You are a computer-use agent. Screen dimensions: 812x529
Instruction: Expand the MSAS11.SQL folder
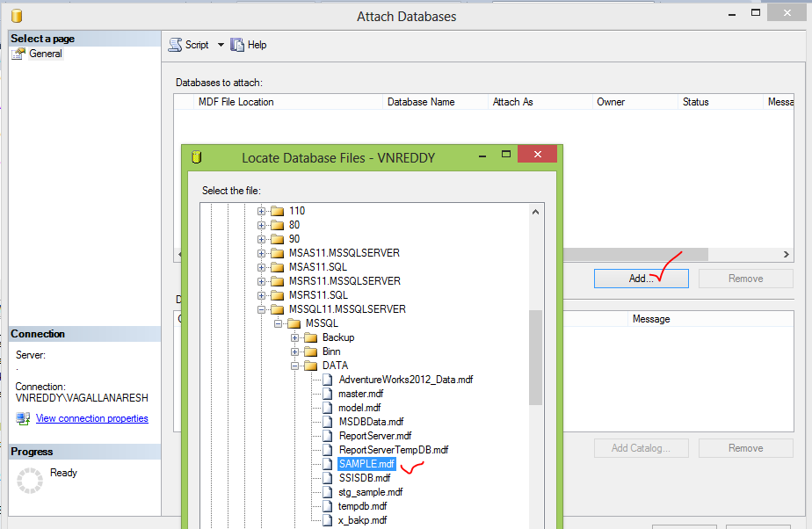point(262,268)
